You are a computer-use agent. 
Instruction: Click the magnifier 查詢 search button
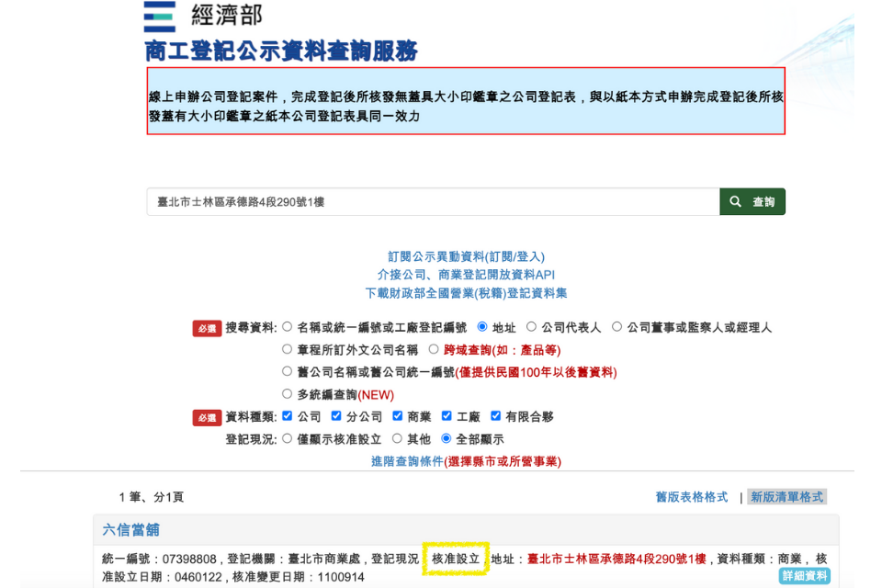click(x=752, y=202)
